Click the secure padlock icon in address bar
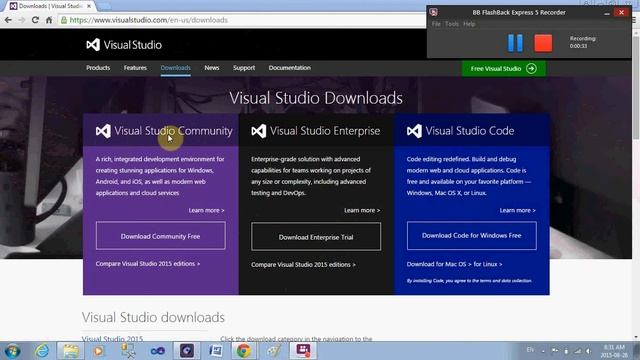 coord(64,20)
